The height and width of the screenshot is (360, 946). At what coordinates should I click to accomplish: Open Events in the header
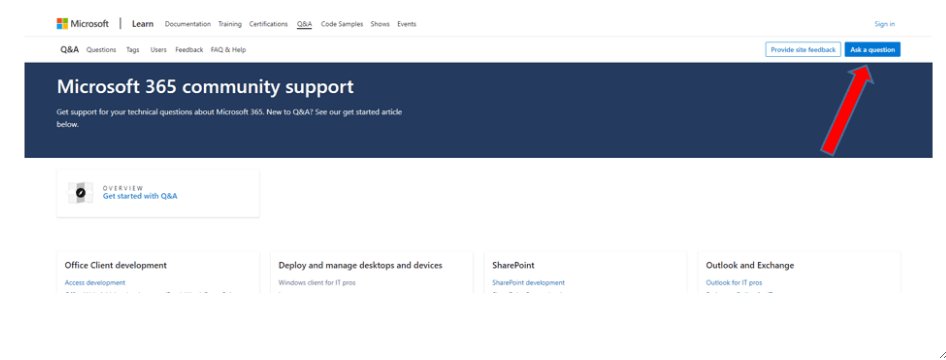point(407,24)
